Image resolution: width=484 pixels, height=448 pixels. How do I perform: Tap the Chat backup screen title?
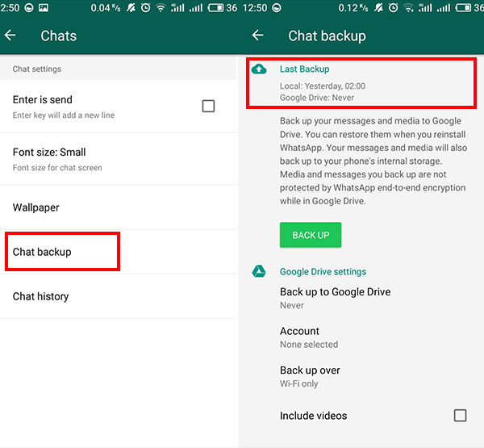327,36
